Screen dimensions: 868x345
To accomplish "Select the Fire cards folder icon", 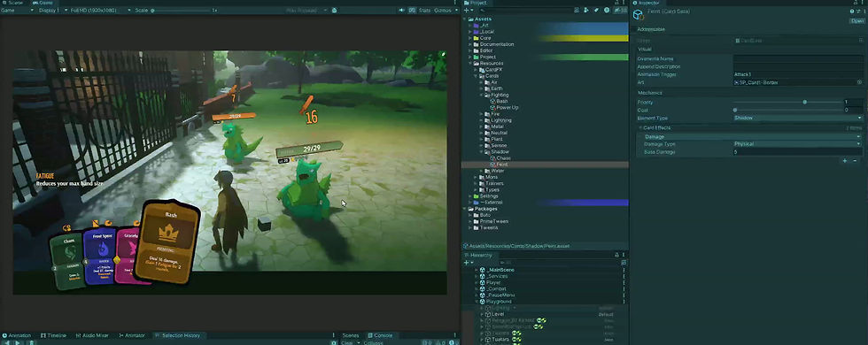I will point(488,114).
